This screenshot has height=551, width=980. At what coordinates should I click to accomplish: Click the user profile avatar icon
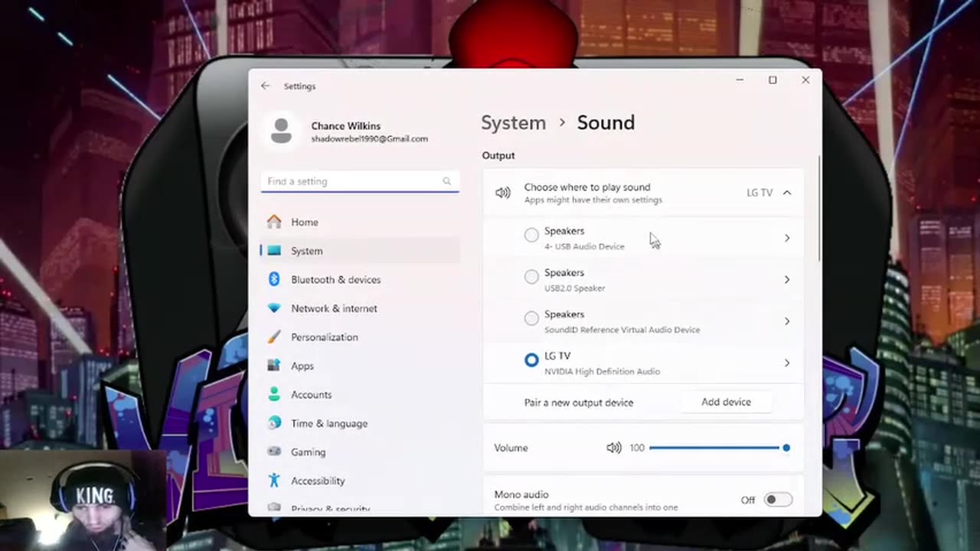(281, 131)
